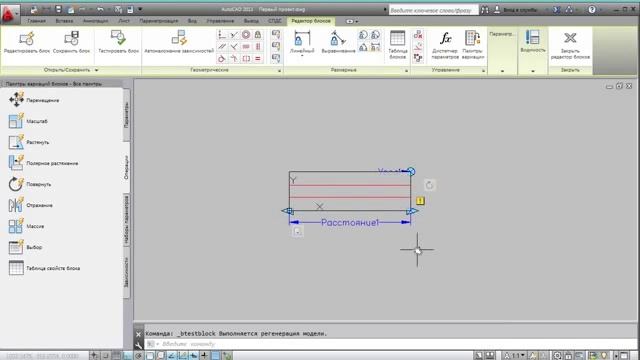Open the Edit Block (Редактировать блок) tool
The height and width of the screenshot is (360, 640).
click(x=27, y=42)
